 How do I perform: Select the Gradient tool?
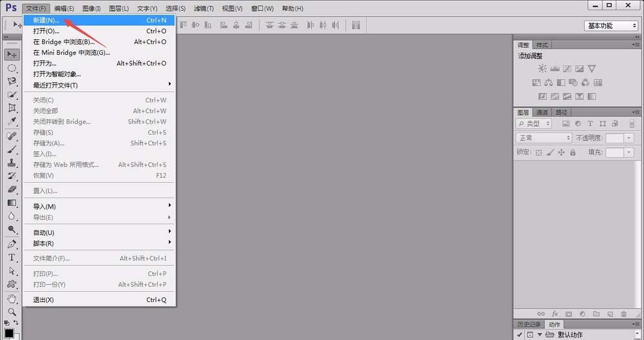click(12, 203)
